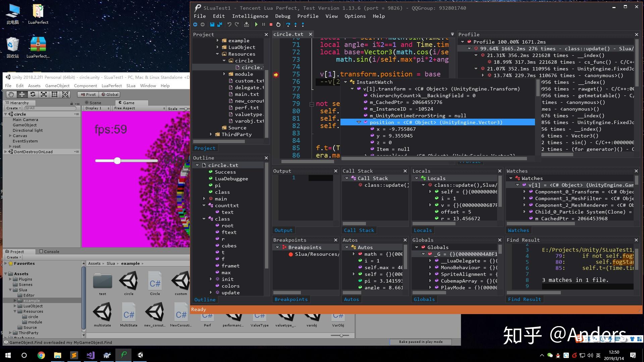Image resolution: width=644 pixels, height=362 pixels.
Task: Click the circle.txt file in Project panel
Action: coord(250,67)
